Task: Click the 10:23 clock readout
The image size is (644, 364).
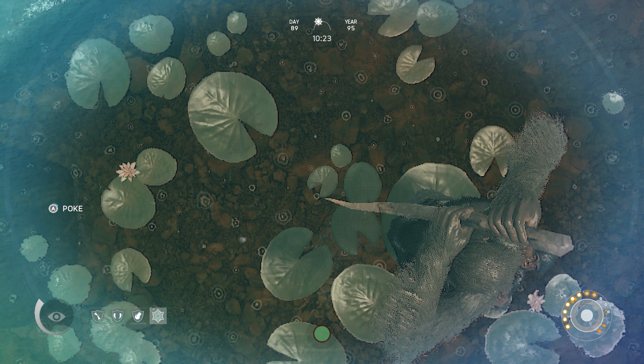Action: click(322, 38)
